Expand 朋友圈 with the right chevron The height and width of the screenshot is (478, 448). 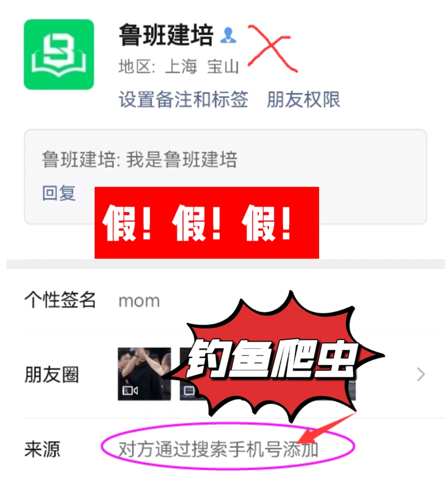pyautogui.click(x=421, y=374)
